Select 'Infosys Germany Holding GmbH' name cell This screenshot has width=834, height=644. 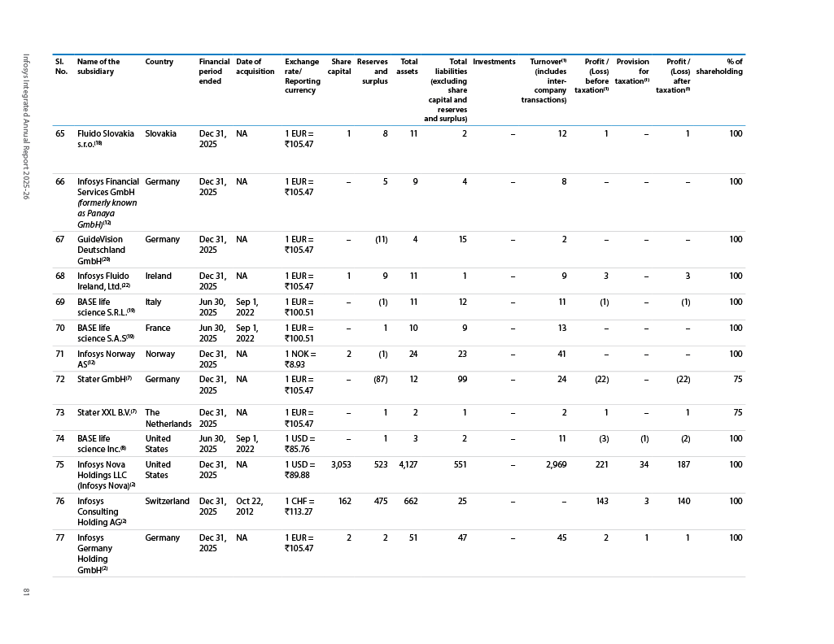pos(94,554)
